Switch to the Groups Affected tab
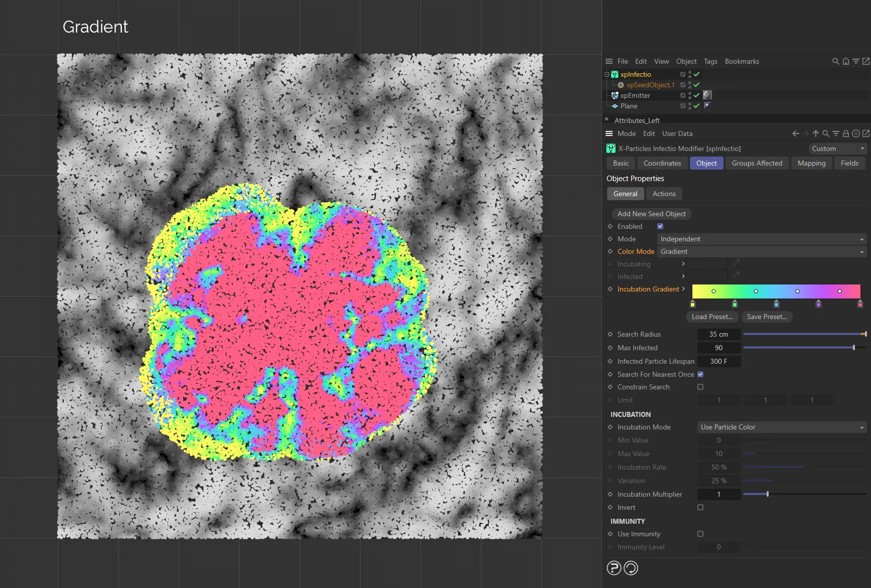Image resolution: width=871 pixels, height=588 pixels. pos(757,163)
